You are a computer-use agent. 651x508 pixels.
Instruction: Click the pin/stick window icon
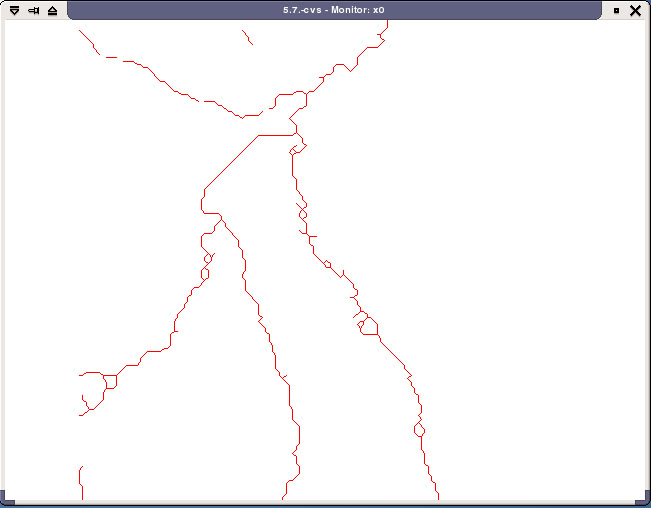tap(34, 10)
